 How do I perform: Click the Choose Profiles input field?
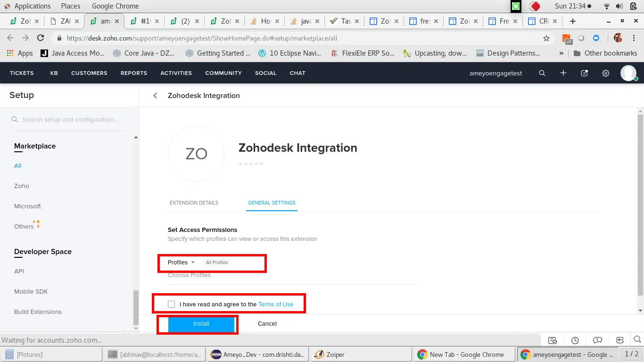coord(292,275)
